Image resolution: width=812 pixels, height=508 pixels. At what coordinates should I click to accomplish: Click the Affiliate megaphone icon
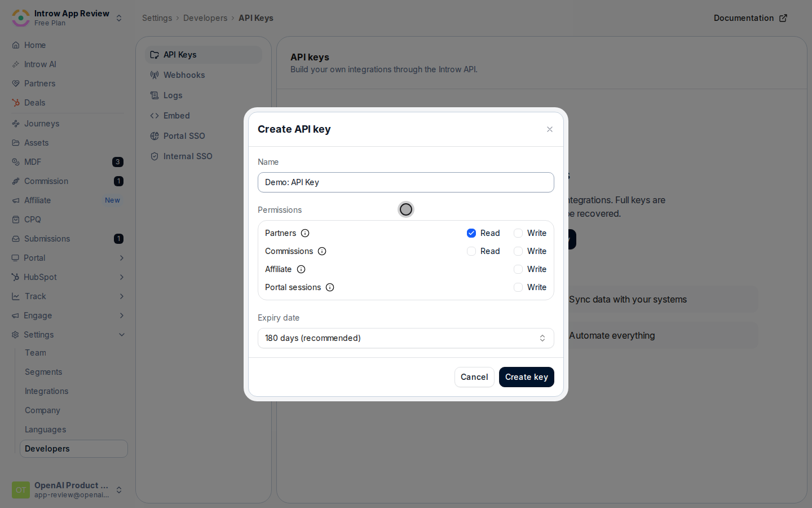click(x=16, y=200)
